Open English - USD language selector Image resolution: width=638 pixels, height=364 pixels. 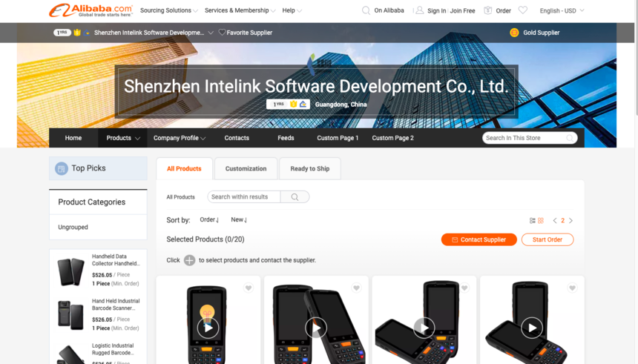pos(562,10)
